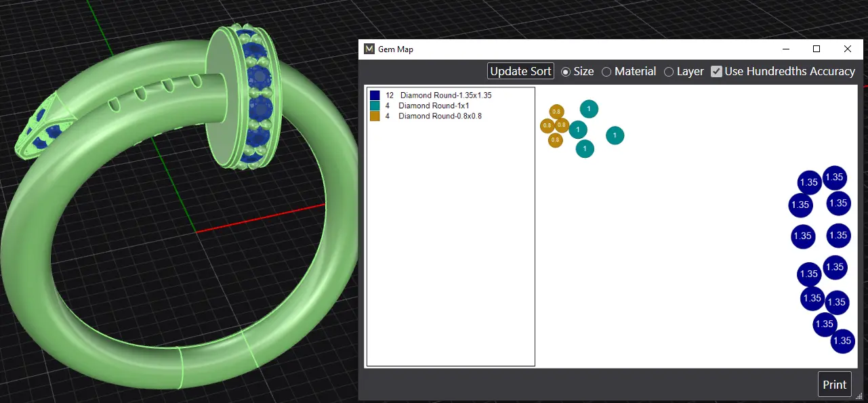Choose the Layer radio option

(669, 72)
